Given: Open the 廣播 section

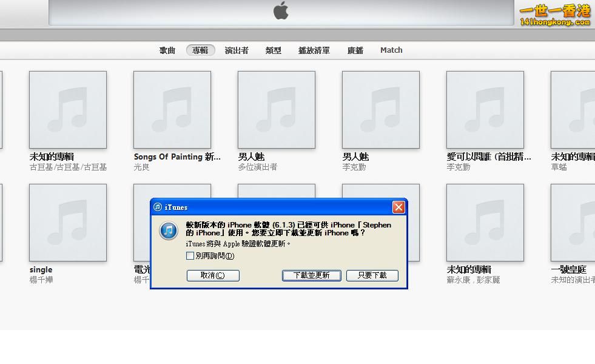Looking at the screenshot, I should pyautogui.click(x=355, y=50).
